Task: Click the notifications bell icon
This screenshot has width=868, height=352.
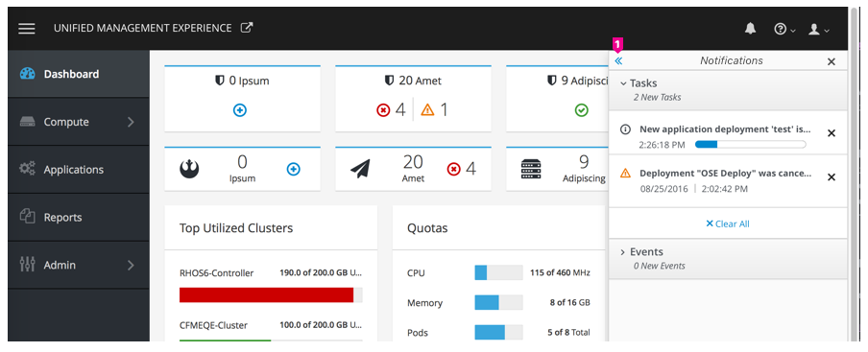Action: 750,29
